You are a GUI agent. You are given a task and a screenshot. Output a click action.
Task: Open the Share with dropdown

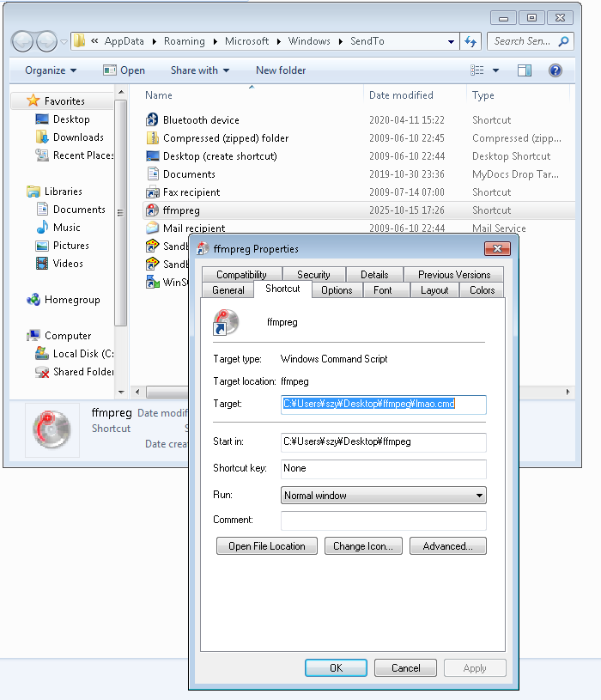click(199, 70)
